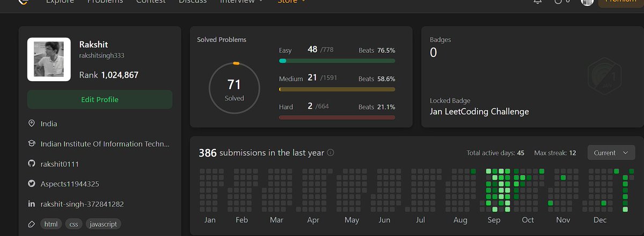Click the Rakshit profile photo

[49, 59]
